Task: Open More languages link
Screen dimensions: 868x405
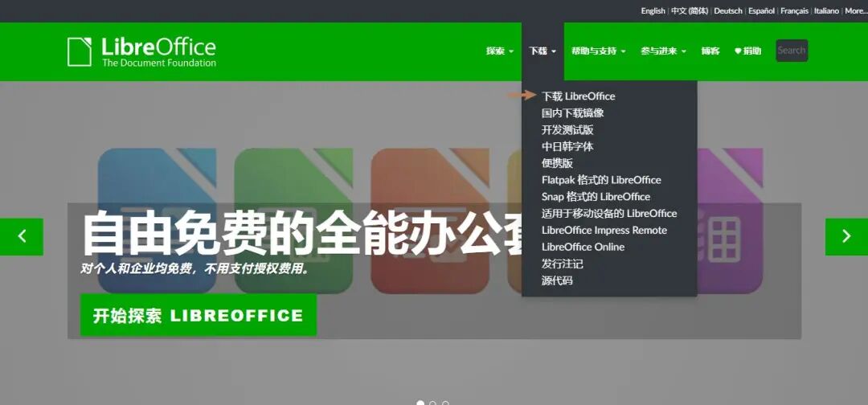Action: pos(856,11)
